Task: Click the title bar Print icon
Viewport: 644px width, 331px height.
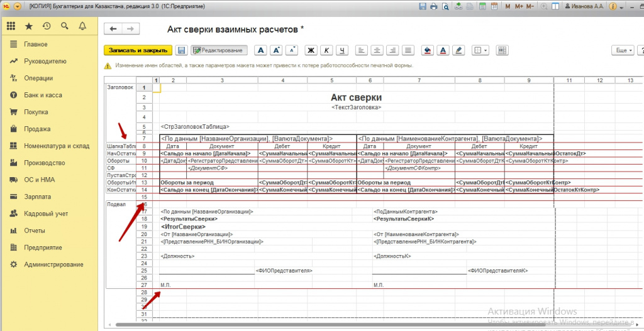Action: (433, 6)
